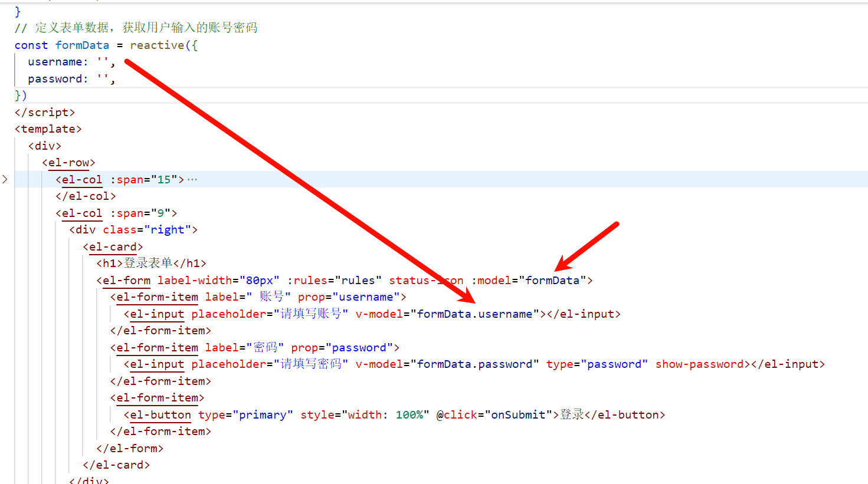868x484 pixels.
Task: Click the folded code ellipsis after span="15"
Action: coord(192,179)
